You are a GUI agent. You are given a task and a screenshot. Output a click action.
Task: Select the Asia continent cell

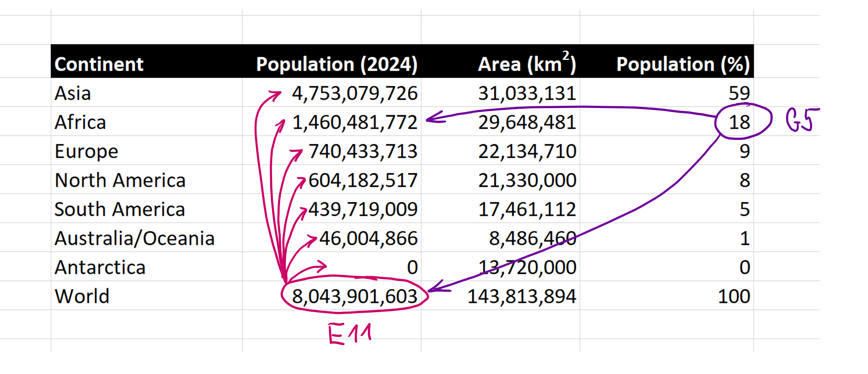[73, 93]
